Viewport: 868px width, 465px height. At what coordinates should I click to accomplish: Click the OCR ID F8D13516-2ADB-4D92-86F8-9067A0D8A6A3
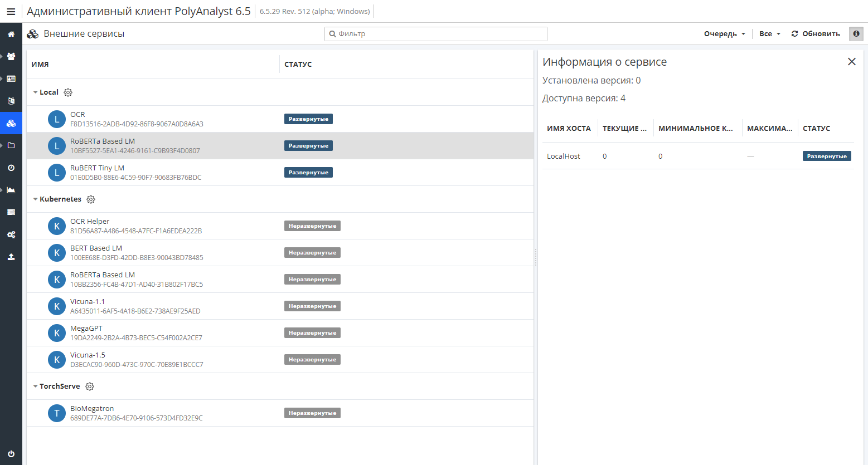click(137, 124)
